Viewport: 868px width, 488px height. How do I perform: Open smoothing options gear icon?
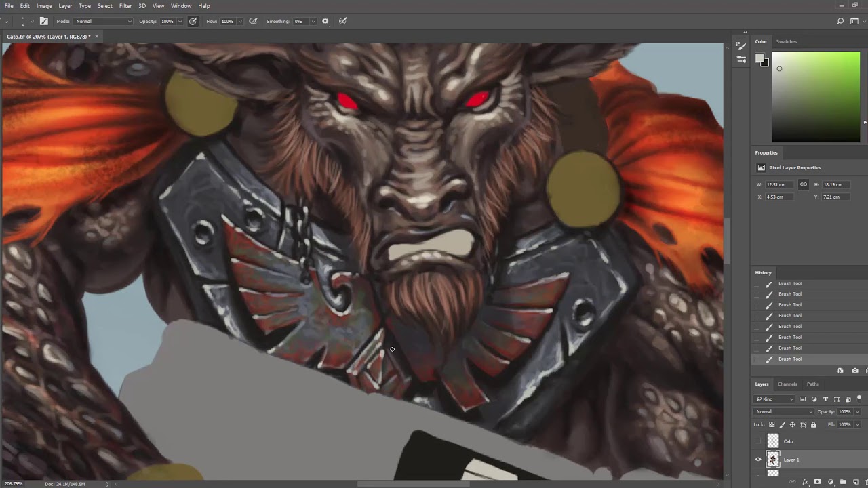point(325,21)
